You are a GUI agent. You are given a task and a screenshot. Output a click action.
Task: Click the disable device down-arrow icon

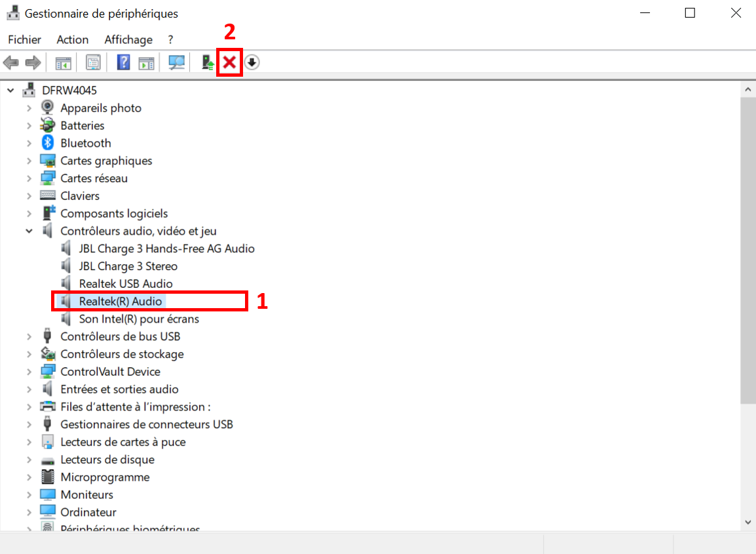[x=252, y=62]
